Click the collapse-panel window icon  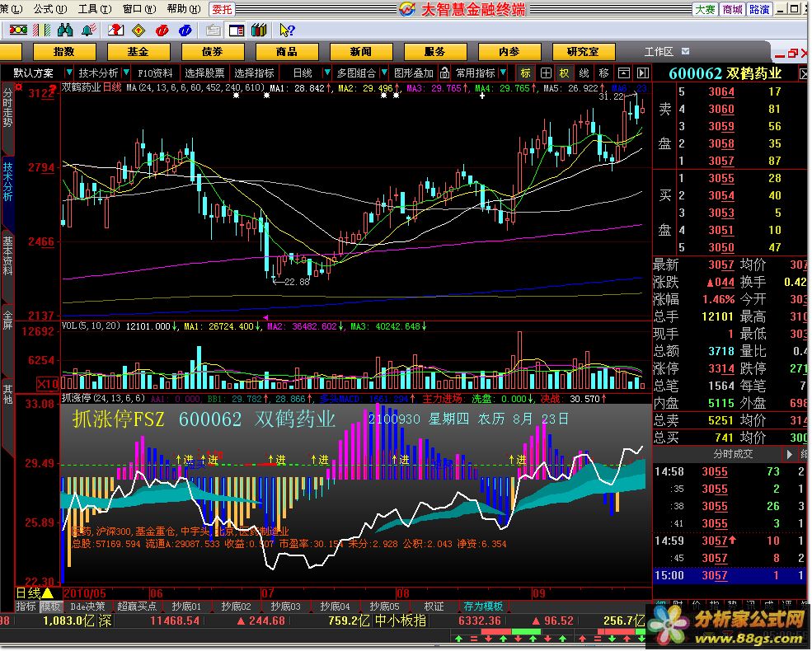tap(624, 73)
